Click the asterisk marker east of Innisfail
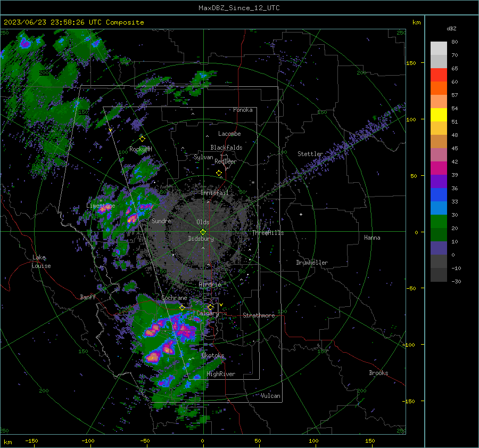479x448 pixels. click(x=253, y=183)
